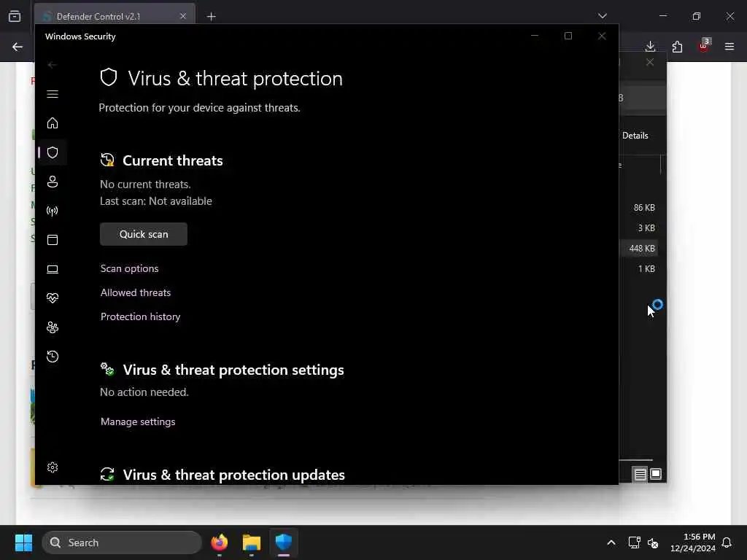747x560 pixels.
Task: Open the Firefox View icon in the tab bar
Action: click(x=15, y=16)
